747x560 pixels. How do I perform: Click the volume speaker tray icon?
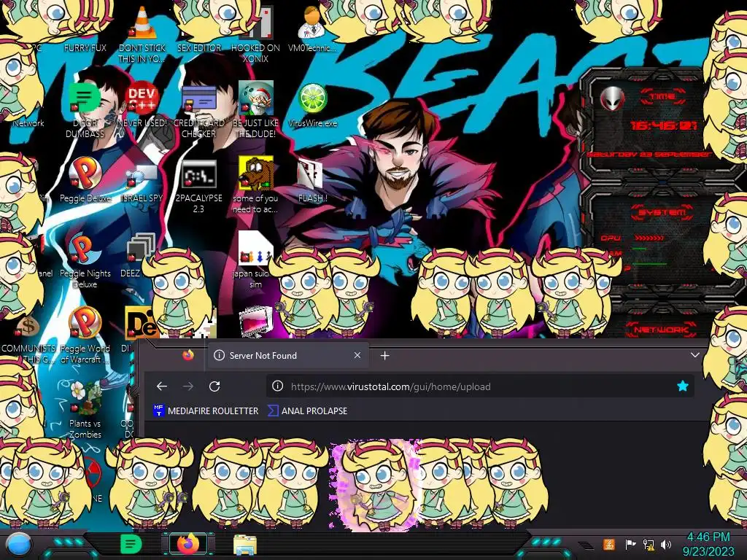[x=666, y=545]
